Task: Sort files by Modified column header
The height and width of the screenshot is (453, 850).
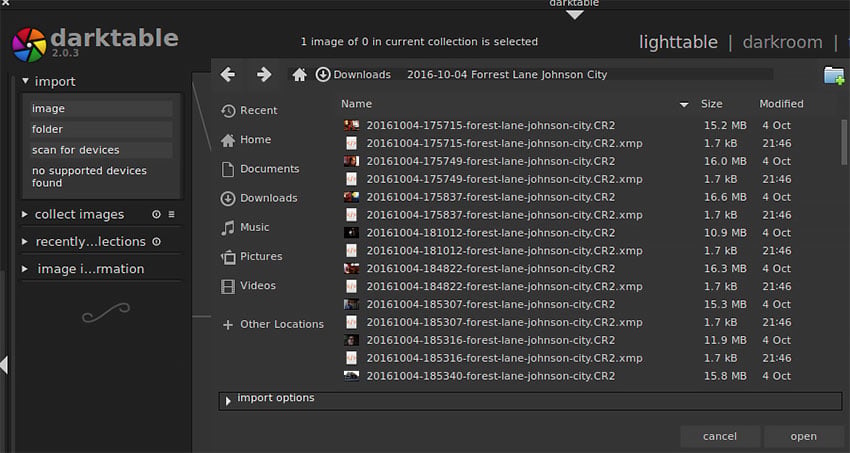Action: (781, 104)
